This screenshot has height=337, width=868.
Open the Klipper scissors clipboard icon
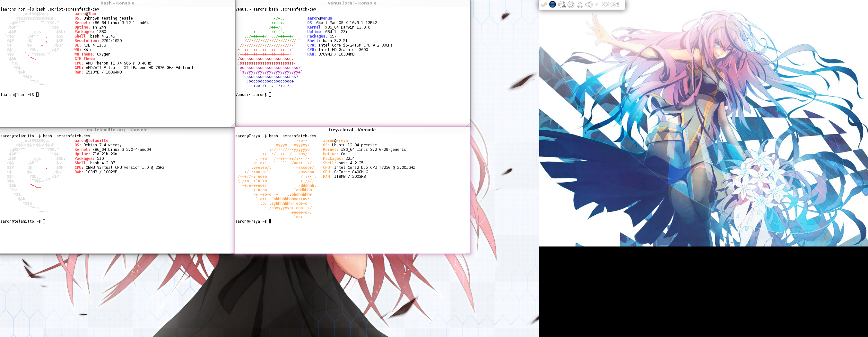pos(579,4)
